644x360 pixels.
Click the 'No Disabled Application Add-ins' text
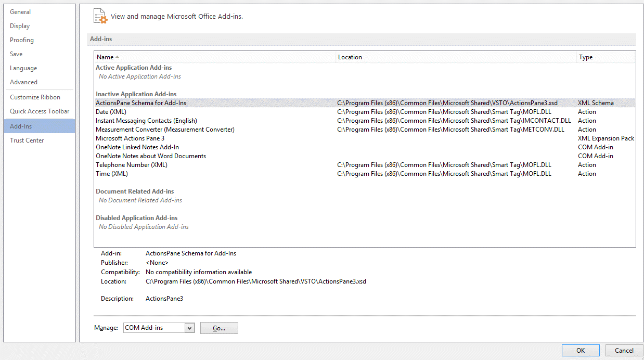[144, 227]
